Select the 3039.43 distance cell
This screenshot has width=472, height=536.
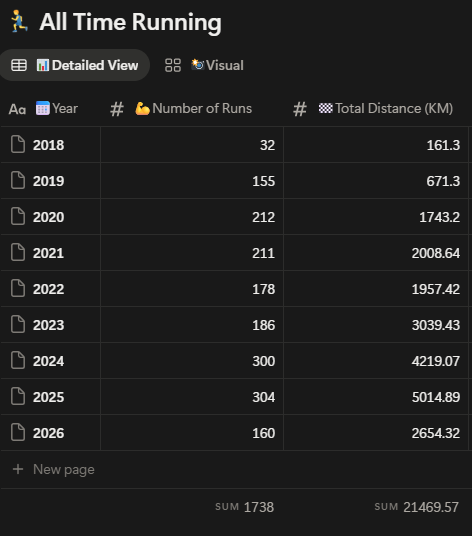[376, 325]
